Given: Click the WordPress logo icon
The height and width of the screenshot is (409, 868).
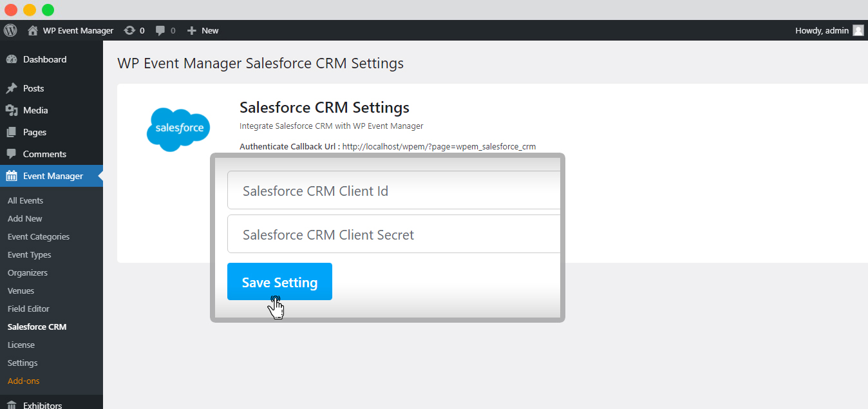Looking at the screenshot, I should click(x=10, y=30).
